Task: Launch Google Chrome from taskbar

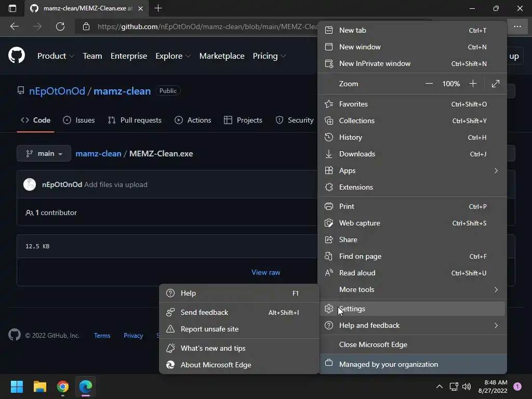Action: (63, 387)
